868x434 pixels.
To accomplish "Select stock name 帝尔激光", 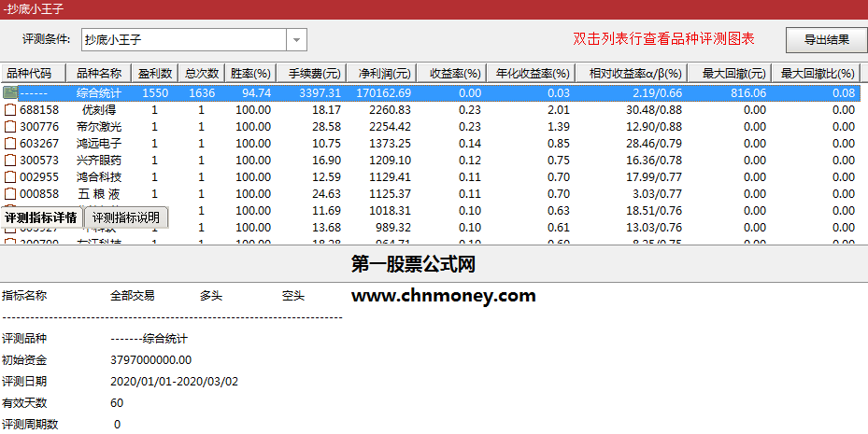I will (x=98, y=127).
